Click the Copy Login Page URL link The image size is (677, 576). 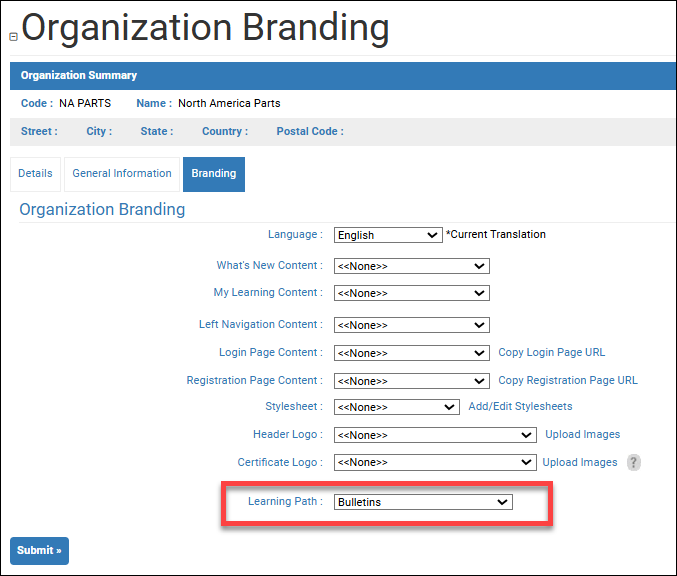(551, 353)
